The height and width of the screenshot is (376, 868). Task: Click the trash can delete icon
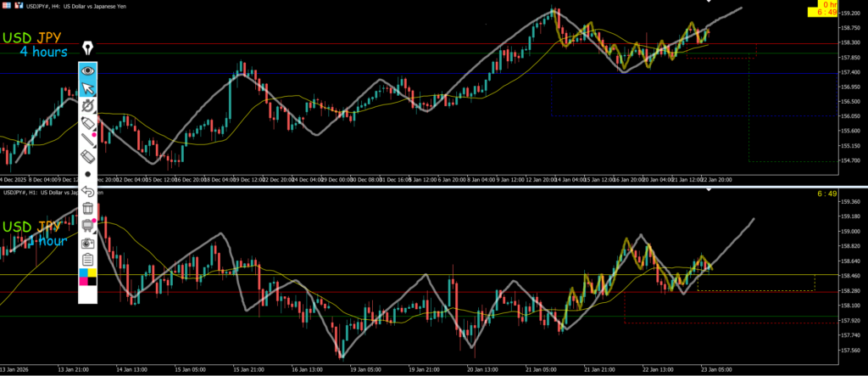coord(88,207)
